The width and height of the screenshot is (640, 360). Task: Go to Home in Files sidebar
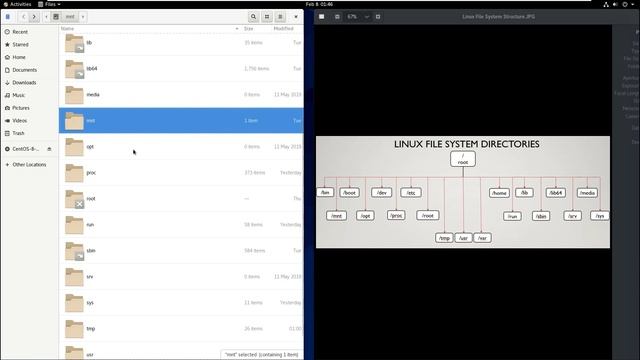29,57
